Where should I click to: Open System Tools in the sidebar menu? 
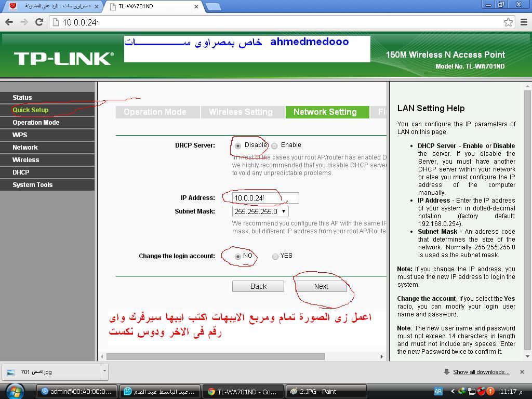[x=47, y=185]
